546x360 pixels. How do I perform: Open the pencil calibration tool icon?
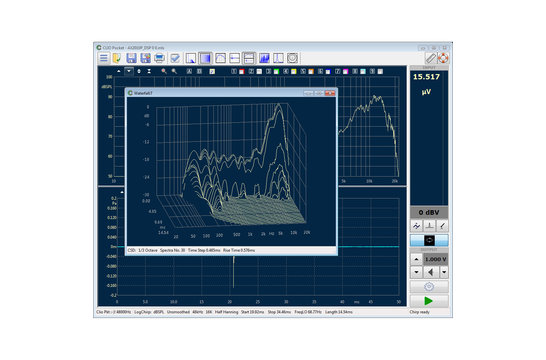click(x=431, y=58)
